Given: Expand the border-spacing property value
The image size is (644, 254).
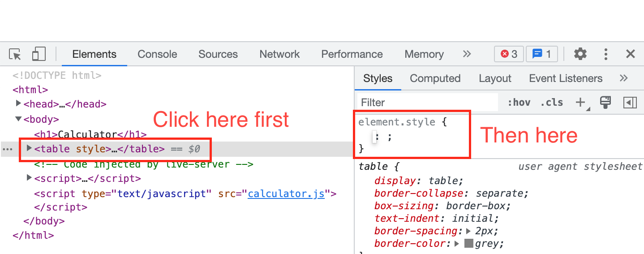Looking at the screenshot, I should (469, 231).
